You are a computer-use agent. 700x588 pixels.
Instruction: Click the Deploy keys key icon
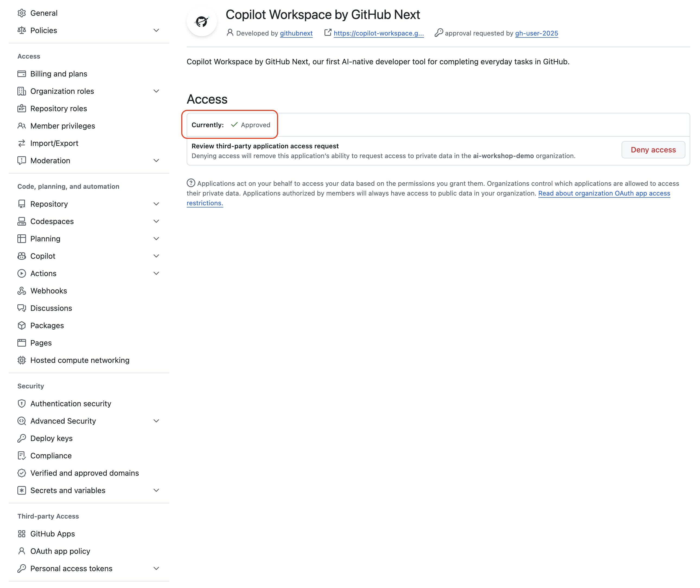click(x=22, y=438)
